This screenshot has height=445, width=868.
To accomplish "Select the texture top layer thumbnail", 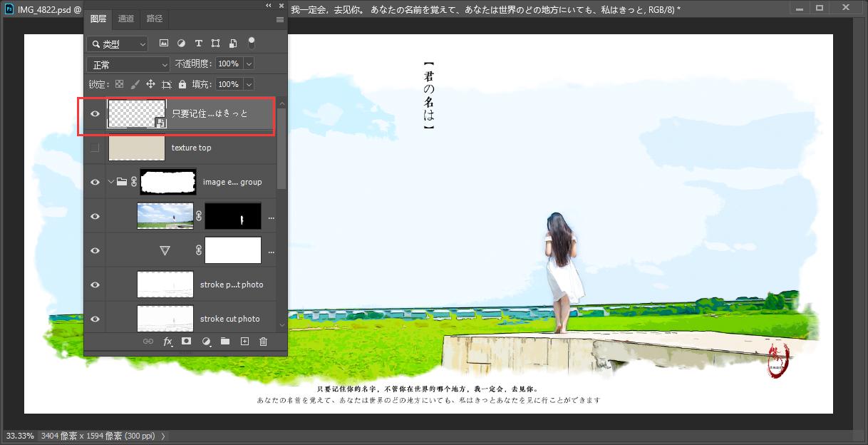I will tap(136, 148).
